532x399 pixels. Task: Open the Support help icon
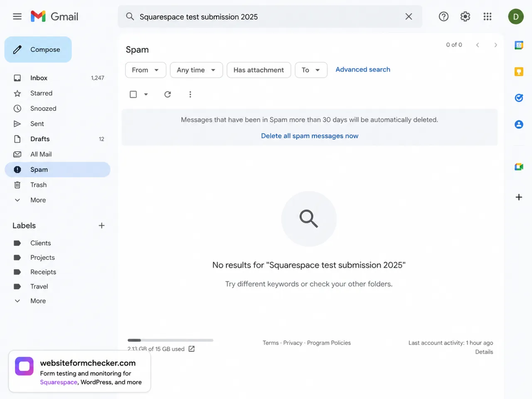coord(443,17)
